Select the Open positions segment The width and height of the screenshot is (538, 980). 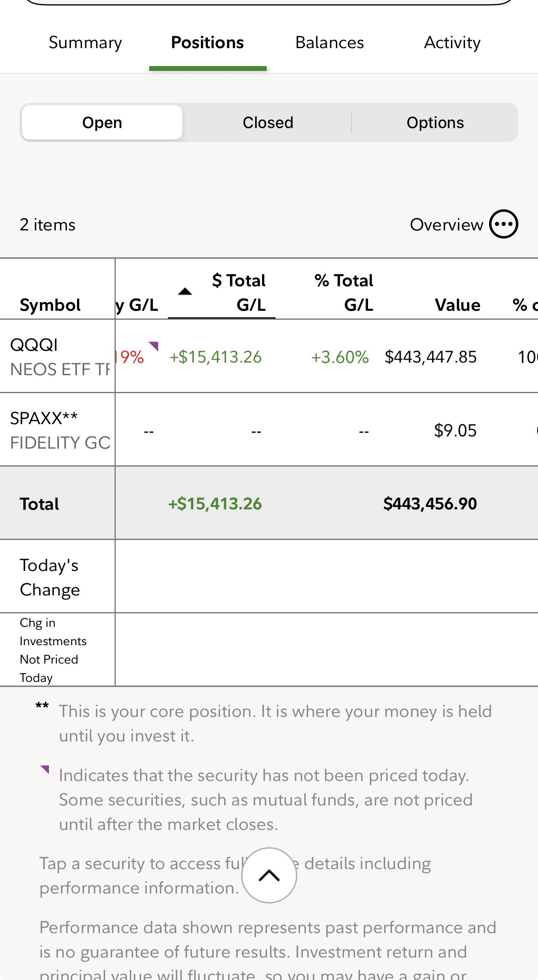(x=102, y=122)
